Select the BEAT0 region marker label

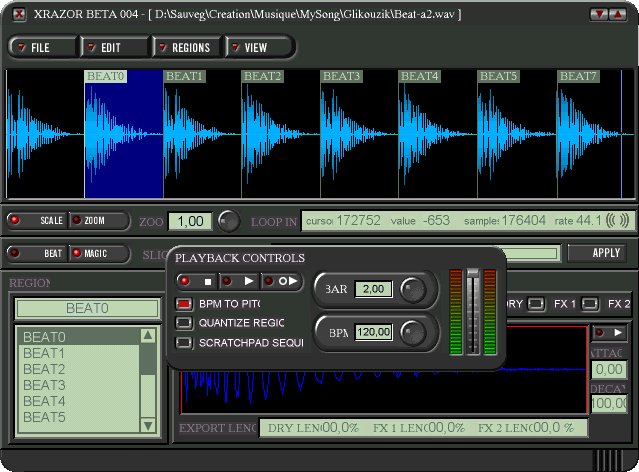coord(106,76)
